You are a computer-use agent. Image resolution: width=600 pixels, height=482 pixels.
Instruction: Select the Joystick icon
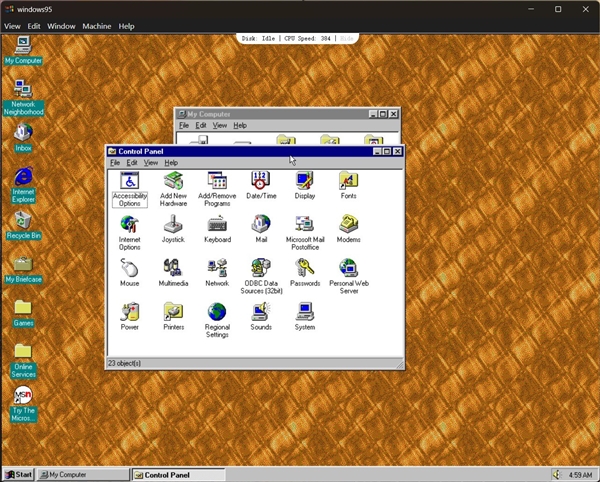click(x=173, y=225)
